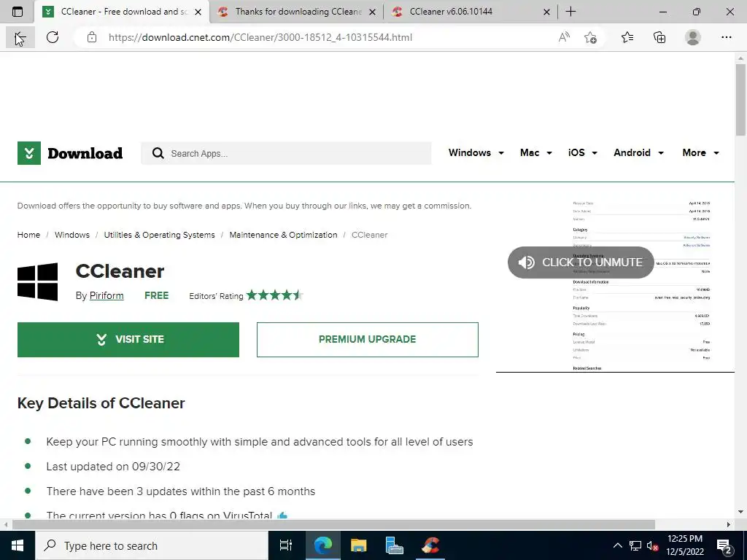The height and width of the screenshot is (560, 747).
Task: Click the CCleaner icon in the taskbar
Action: [x=430, y=545]
